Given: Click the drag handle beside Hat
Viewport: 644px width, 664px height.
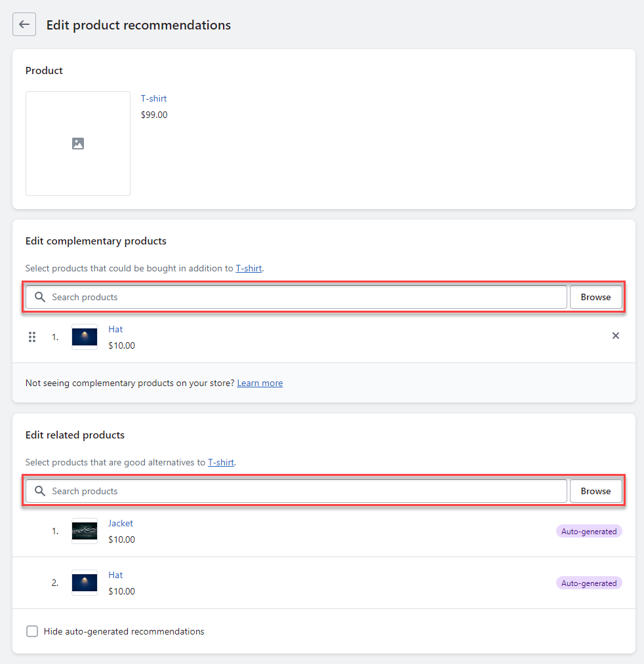Looking at the screenshot, I should click(x=32, y=337).
